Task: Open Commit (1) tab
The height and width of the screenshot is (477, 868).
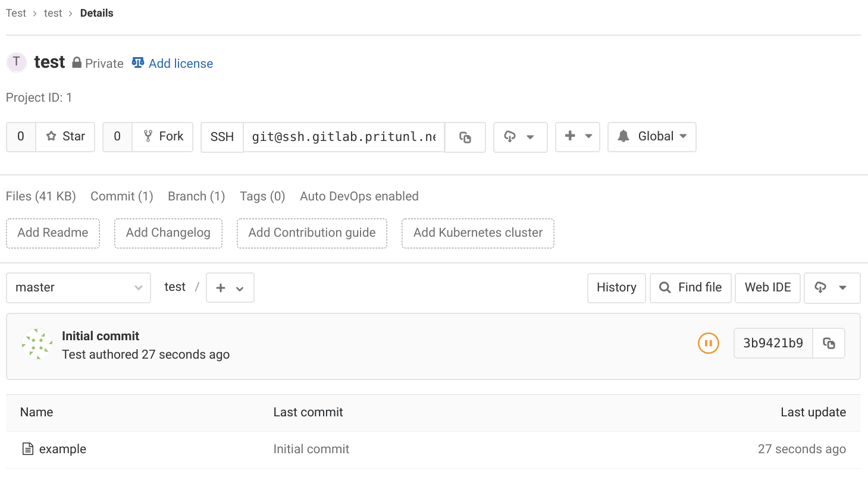Action: coord(122,196)
